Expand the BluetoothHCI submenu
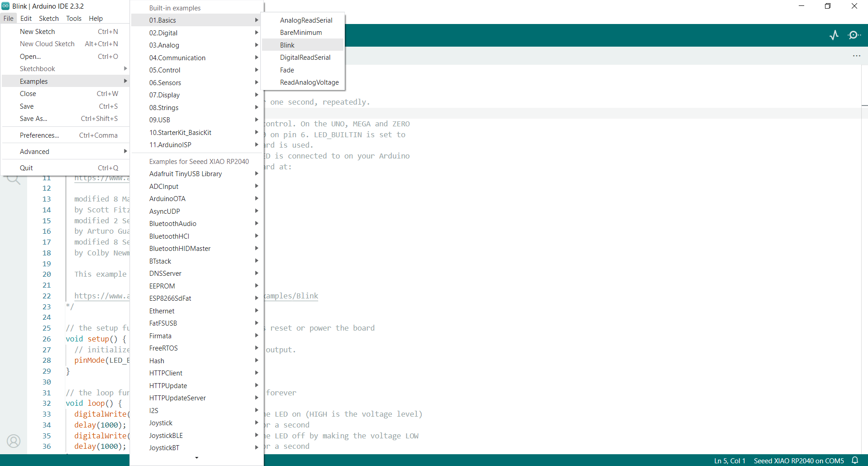 pyautogui.click(x=197, y=236)
